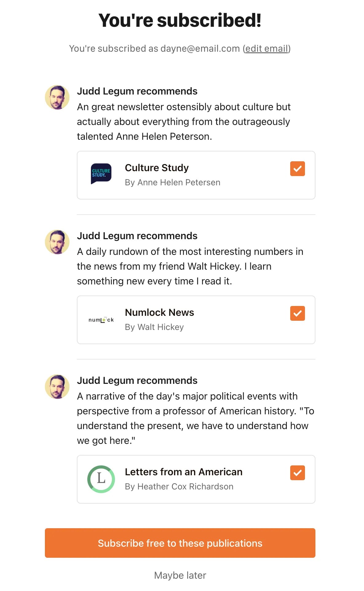Uncheck the Culture Study checkbox
Image resolution: width=364 pixels, height=591 pixels.
tap(297, 169)
